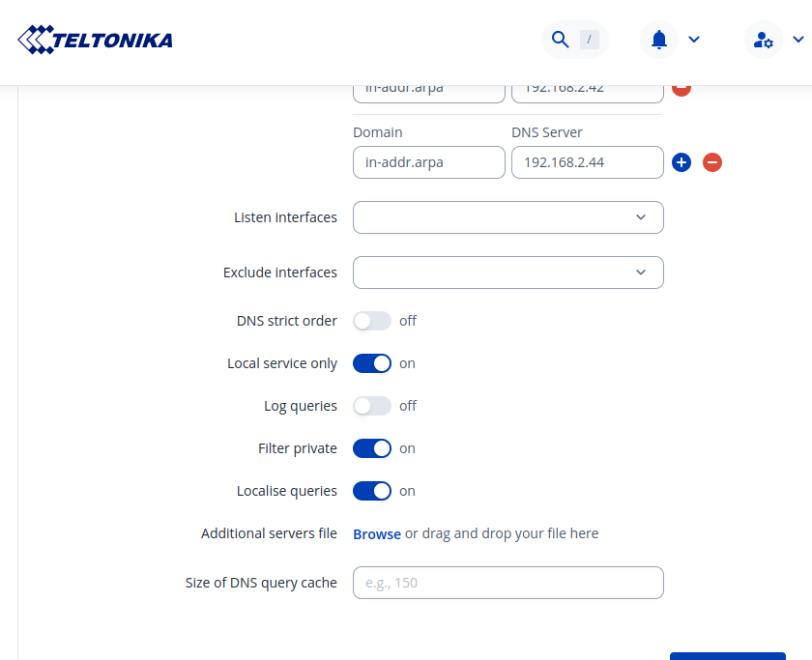The width and height of the screenshot is (812, 660).
Task: Remove the 192.168.2.44 DNS server entry
Action: point(712,162)
